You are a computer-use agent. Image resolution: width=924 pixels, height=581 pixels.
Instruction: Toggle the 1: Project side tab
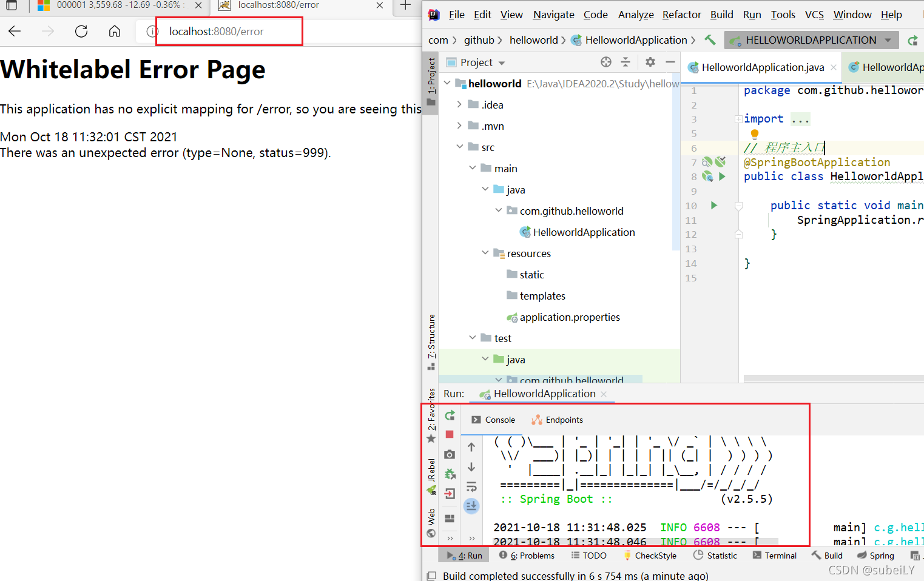coord(431,82)
